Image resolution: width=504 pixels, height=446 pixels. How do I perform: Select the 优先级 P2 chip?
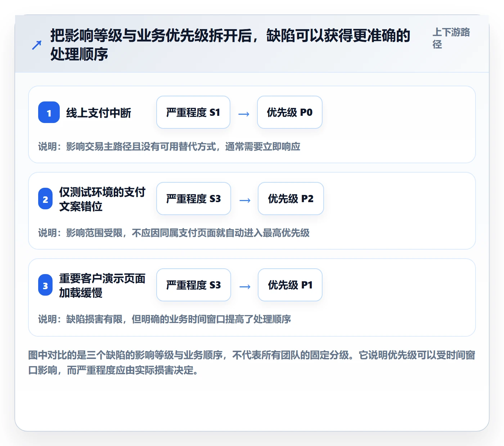[x=291, y=199]
